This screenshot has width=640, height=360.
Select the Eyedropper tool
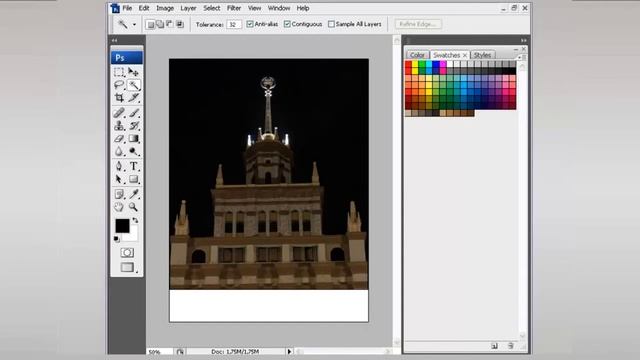(x=133, y=194)
